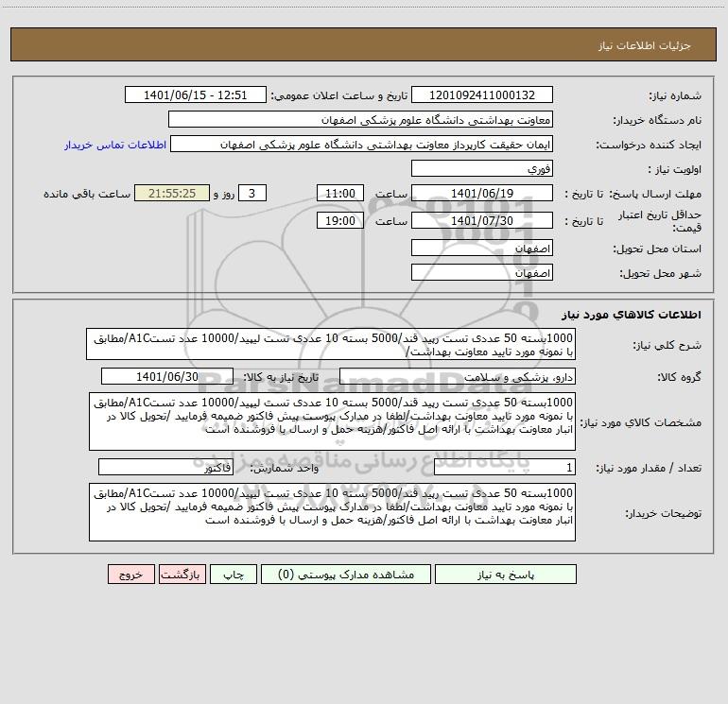Click the label مهلت ارسال پاسخ
This screenshot has width=728, height=704.
pyautogui.click(x=655, y=194)
